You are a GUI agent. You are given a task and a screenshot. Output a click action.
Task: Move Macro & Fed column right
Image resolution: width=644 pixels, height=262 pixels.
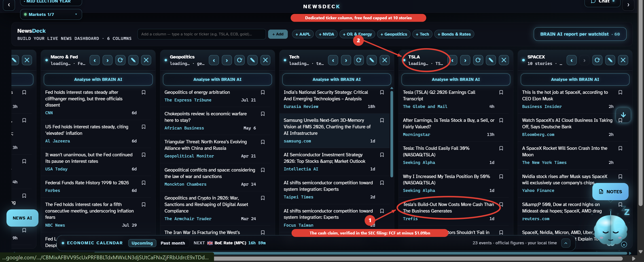[x=108, y=60]
